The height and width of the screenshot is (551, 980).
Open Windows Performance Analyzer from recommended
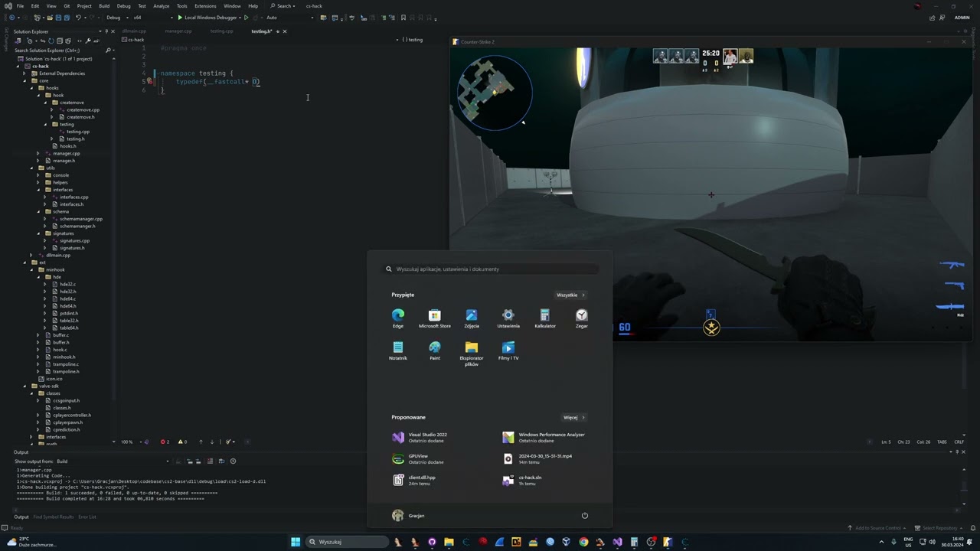[x=544, y=438]
